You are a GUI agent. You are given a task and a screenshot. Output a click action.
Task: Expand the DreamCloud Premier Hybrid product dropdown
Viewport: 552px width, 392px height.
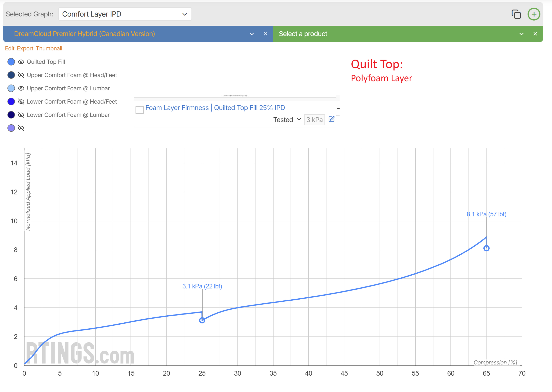click(x=252, y=34)
